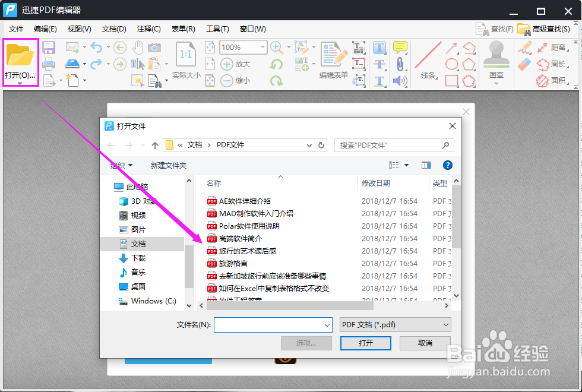Click the 高级查找(S) advanced search button
The height and width of the screenshot is (392, 582).
pyautogui.click(x=544, y=29)
